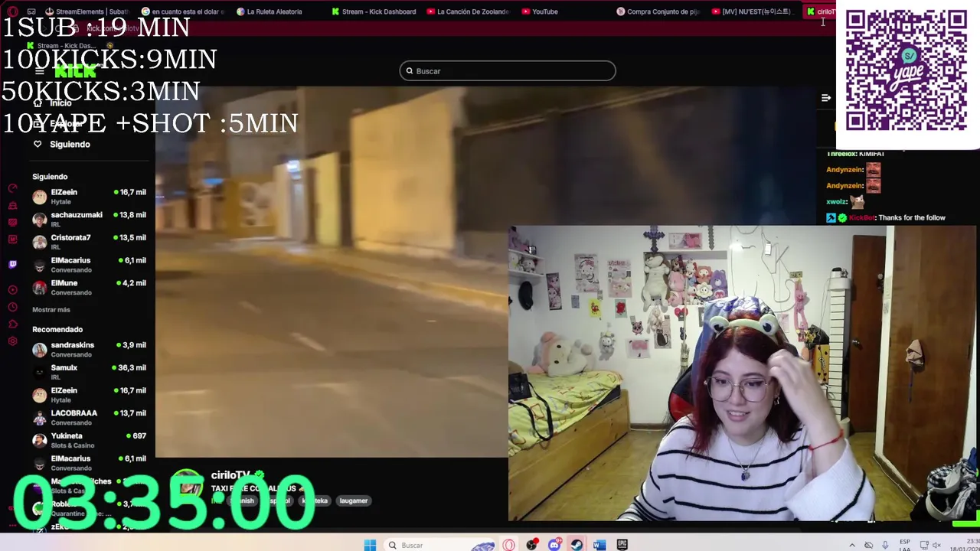The height and width of the screenshot is (551, 980).
Task: Show hidden tray icons chevron
Action: [x=851, y=545]
